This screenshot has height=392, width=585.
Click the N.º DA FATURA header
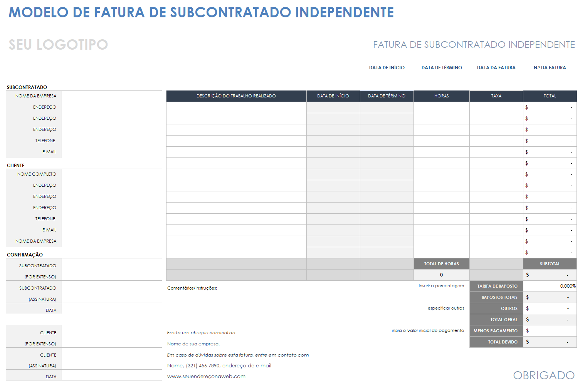[550, 68]
